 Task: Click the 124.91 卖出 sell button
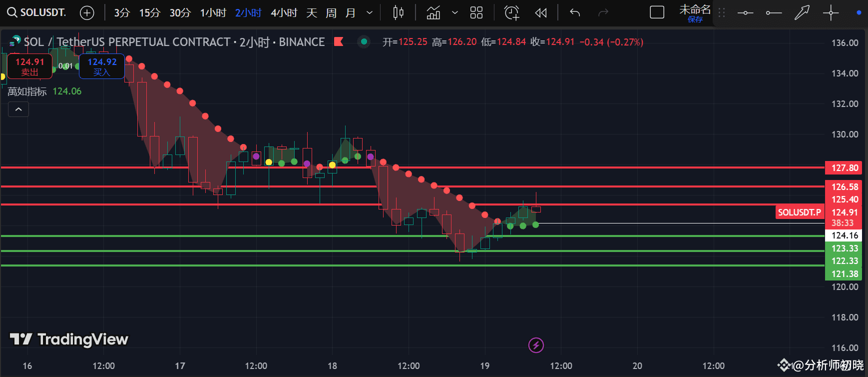(30, 66)
